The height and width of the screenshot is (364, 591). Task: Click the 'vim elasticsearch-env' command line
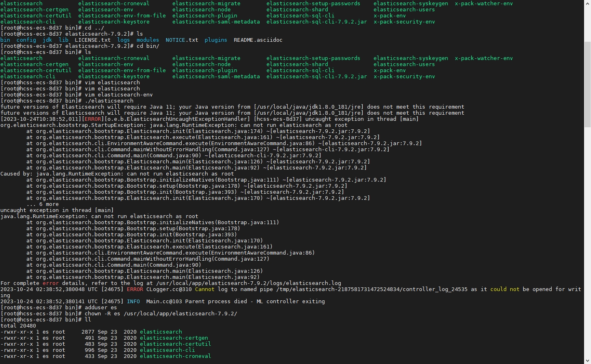click(x=77, y=95)
